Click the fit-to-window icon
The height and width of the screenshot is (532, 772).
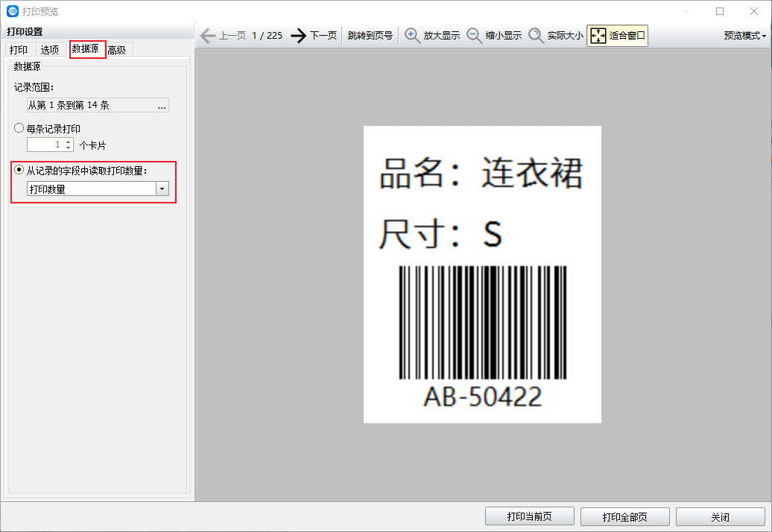(x=598, y=36)
